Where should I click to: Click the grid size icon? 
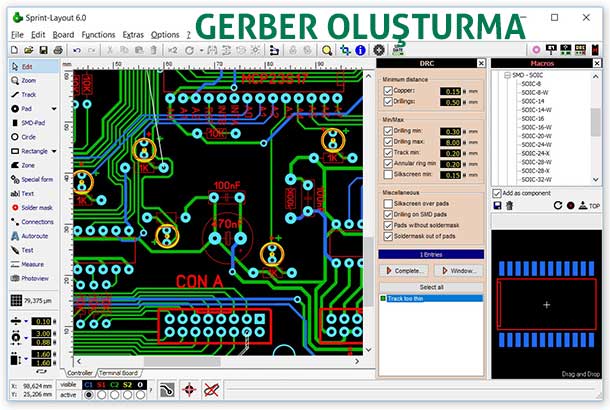pos(16,300)
